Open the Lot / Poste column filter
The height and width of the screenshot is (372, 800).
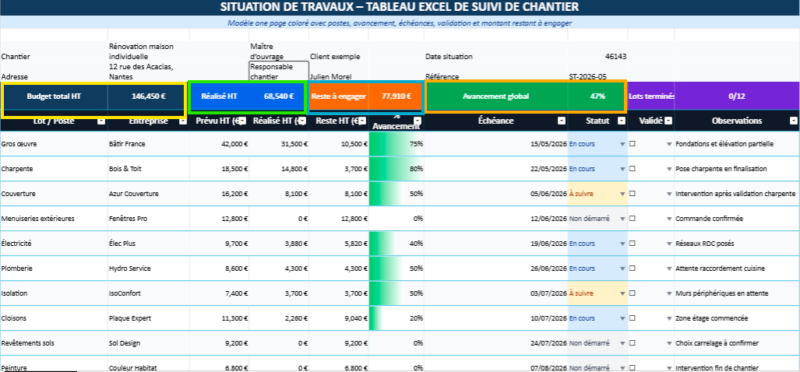coord(101,121)
